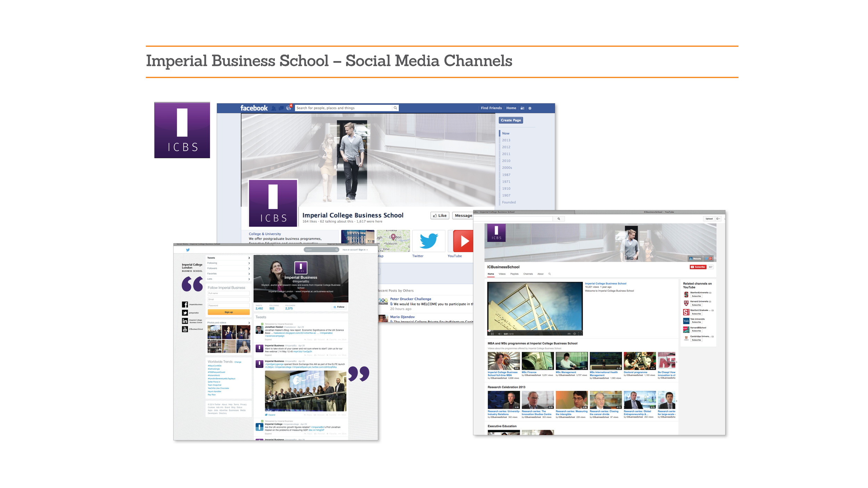Open Facebook messages icon
The height and width of the screenshot is (488, 868).
coord(281,108)
